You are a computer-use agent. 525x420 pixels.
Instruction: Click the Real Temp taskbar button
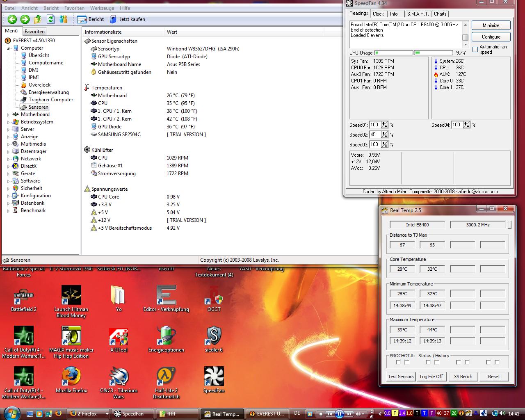pyautogui.click(x=221, y=414)
